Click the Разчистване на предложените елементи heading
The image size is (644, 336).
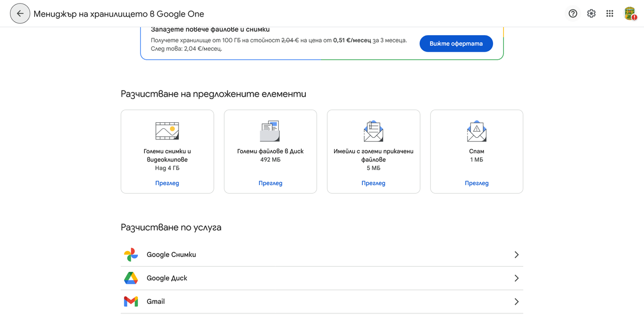tap(213, 94)
